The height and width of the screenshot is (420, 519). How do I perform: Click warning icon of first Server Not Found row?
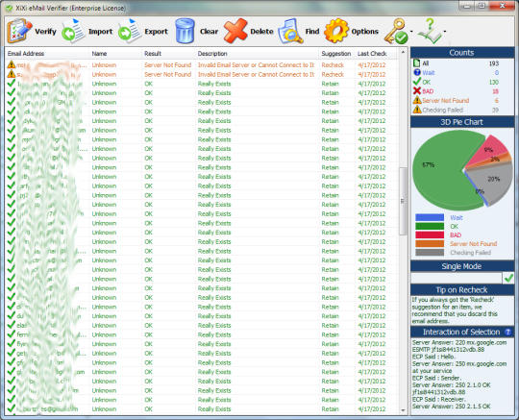pyautogui.click(x=12, y=64)
